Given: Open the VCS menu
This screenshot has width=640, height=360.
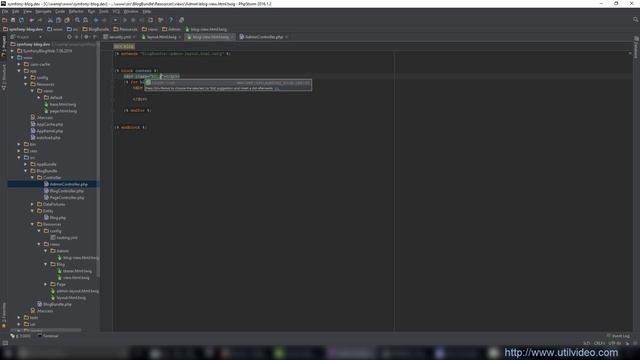Looking at the screenshot, I should point(116,11).
